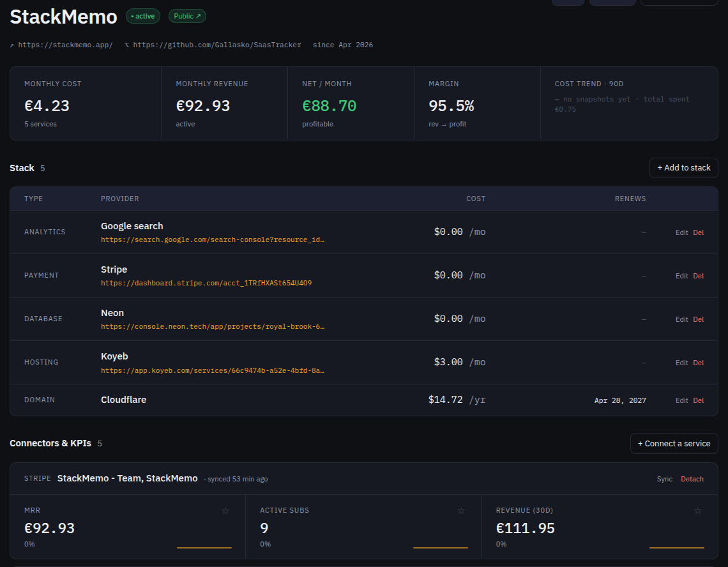Edit the Cloudflare domain entry
Screen dimensions: 728x567
pyautogui.click(x=681, y=400)
